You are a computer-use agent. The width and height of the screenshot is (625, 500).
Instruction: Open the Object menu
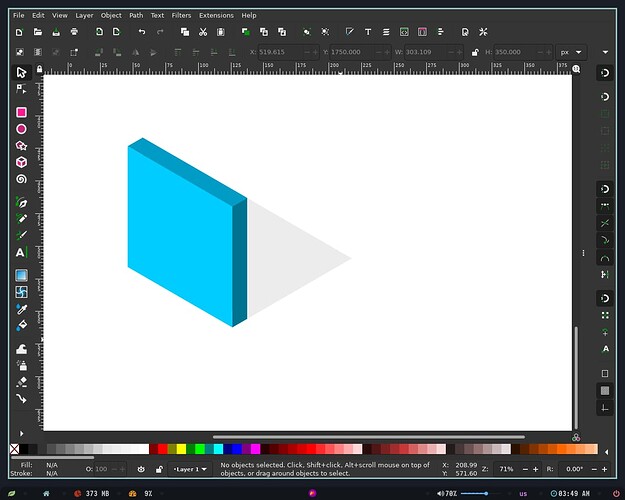pyautogui.click(x=111, y=15)
